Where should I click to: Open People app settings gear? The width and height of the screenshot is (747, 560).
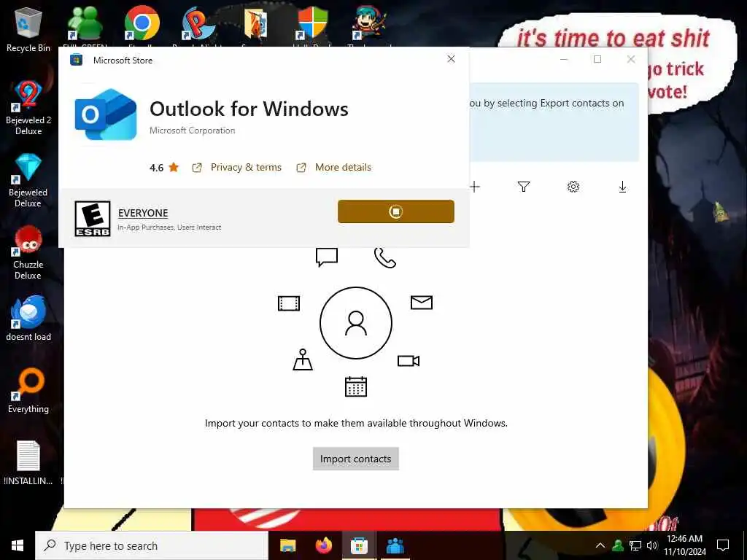(573, 187)
